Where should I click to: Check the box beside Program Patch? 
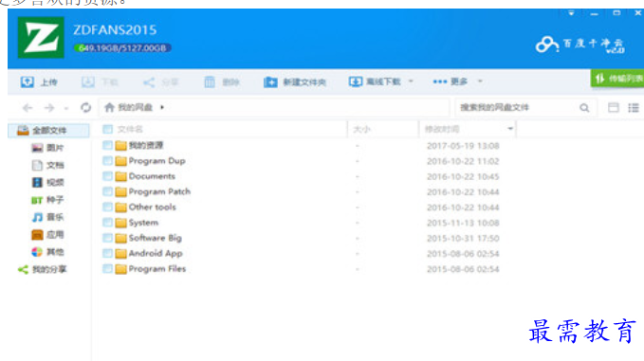[107, 191]
